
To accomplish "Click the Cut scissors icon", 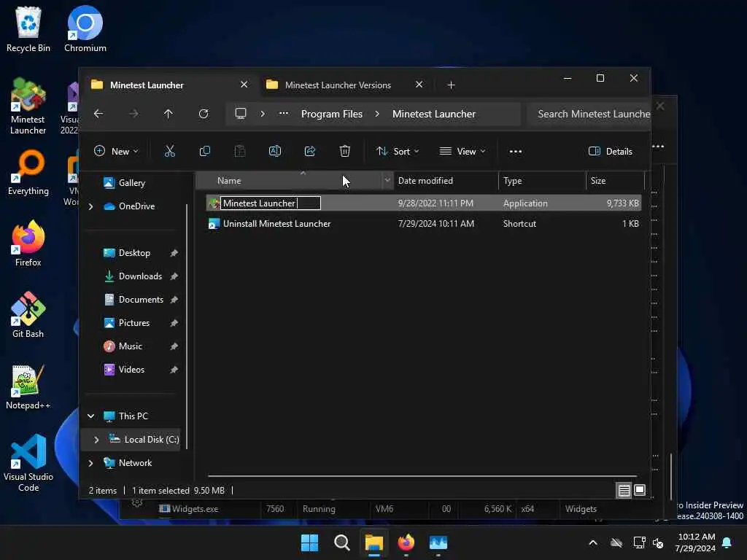I will coord(169,152).
